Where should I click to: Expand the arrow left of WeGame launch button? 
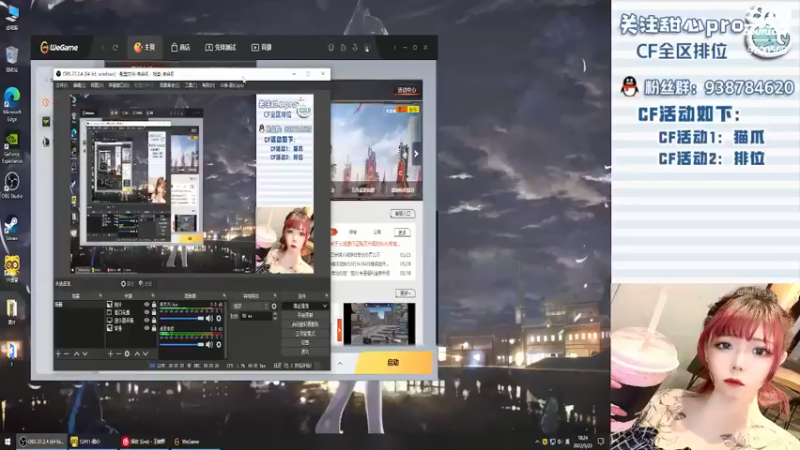(340, 363)
